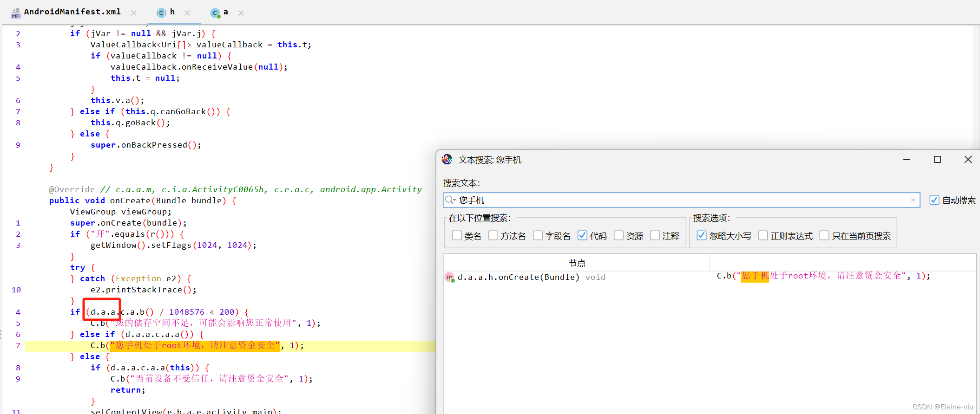Viewport: 980px width, 414px height.
Task: Click line number 10 in the gutter
Action: 16,290
